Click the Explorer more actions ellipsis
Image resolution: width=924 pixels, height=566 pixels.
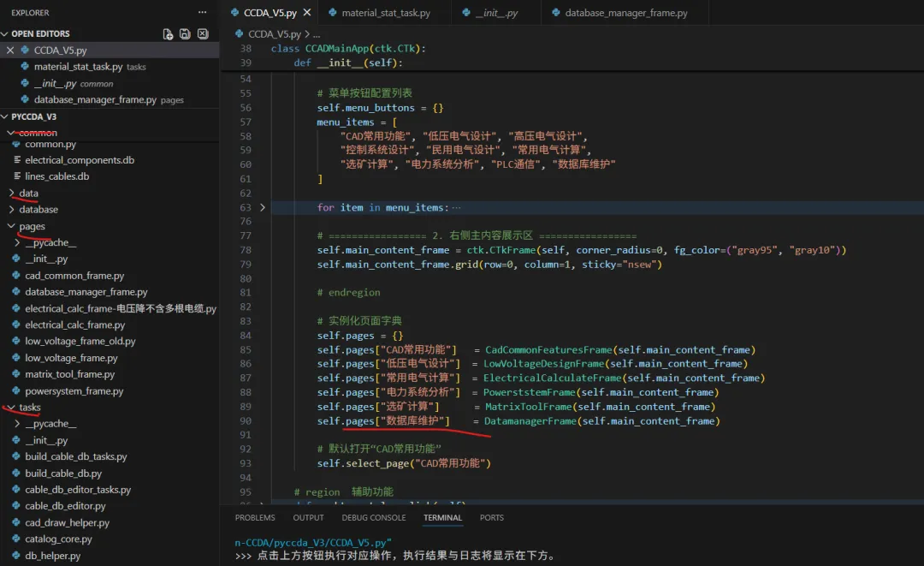pyautogui.click(x=202, y=12)
